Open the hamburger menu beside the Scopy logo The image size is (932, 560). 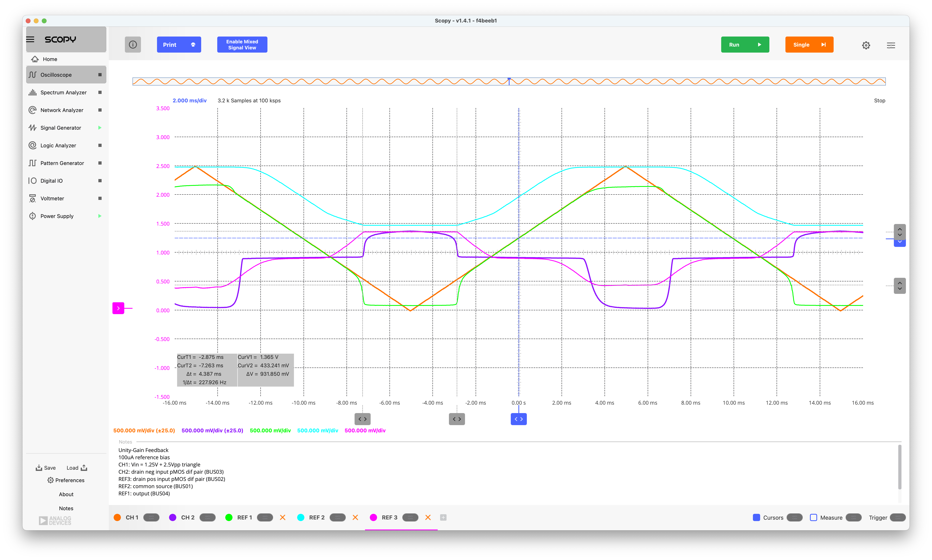click(30, 39)
